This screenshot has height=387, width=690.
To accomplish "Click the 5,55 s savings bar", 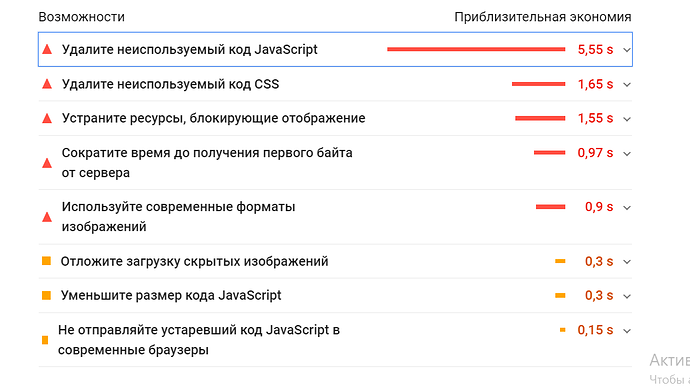I will (x=476, y=49).
